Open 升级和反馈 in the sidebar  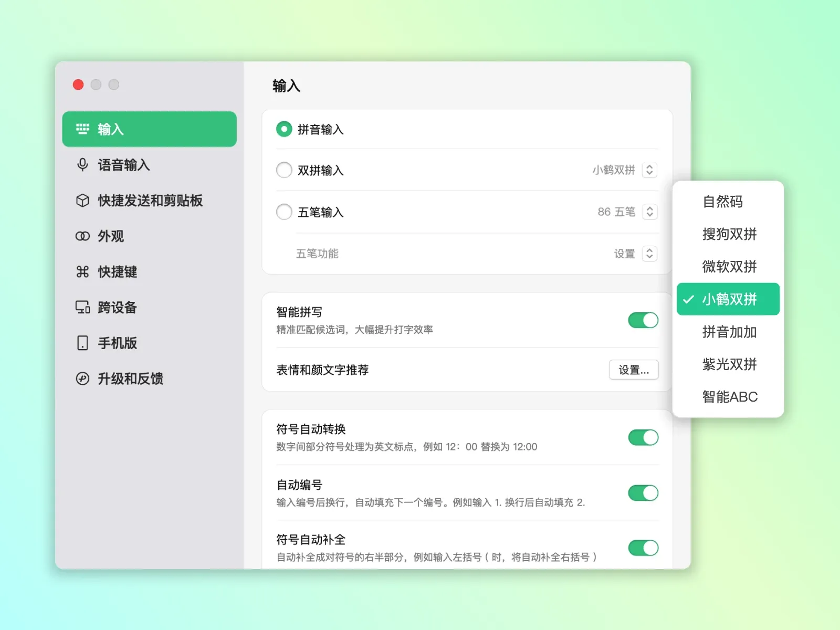[x=149, y=379]
